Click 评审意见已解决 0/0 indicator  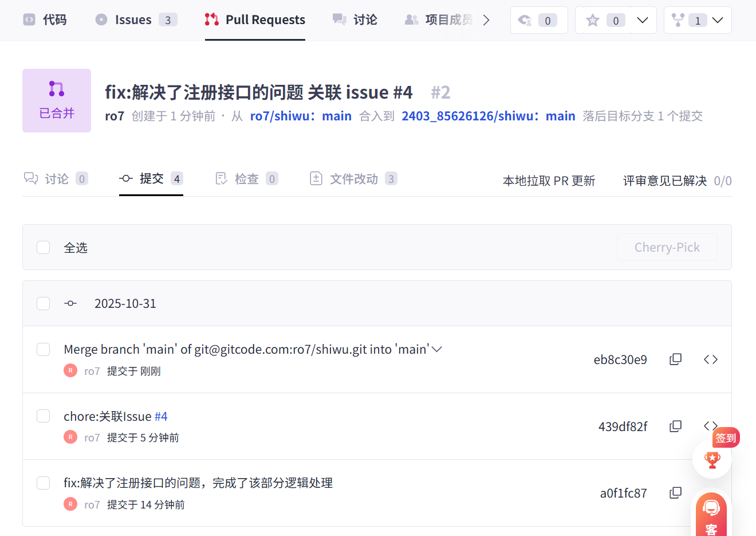pos(678,181)
